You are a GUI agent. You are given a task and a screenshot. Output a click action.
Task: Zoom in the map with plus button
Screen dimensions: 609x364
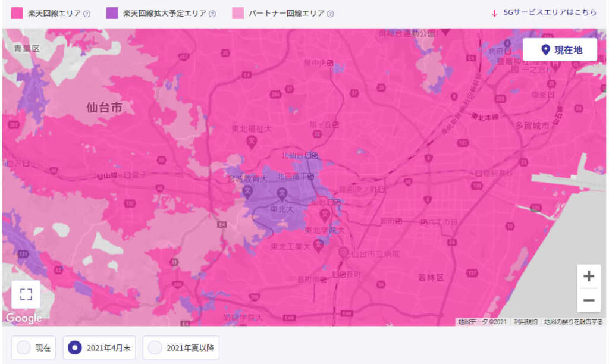coord(589,276)
